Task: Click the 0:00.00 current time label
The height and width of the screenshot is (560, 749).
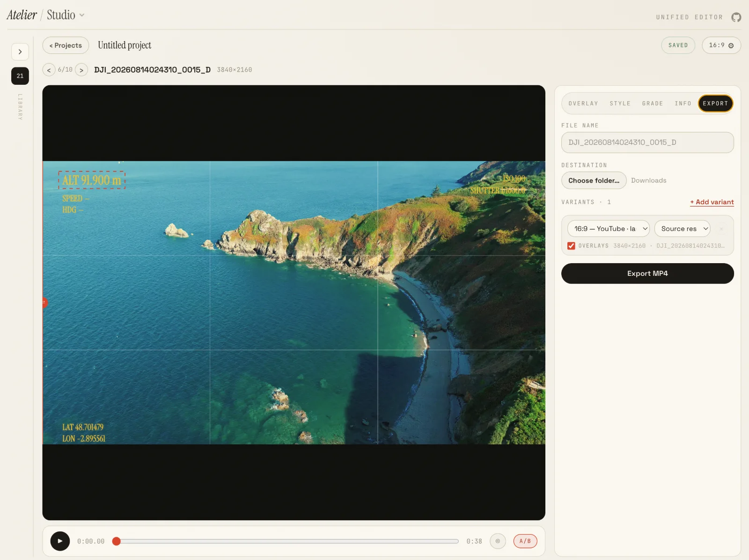Action: point(91,541)
